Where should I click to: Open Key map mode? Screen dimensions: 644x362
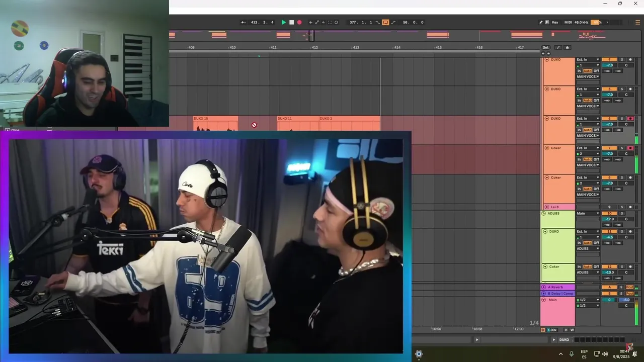tap(555, 22)
